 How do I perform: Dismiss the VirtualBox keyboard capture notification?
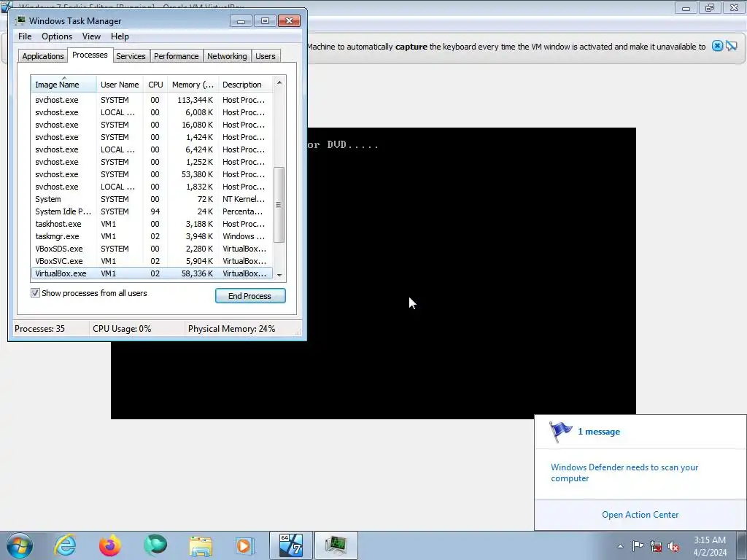point(717,46)
